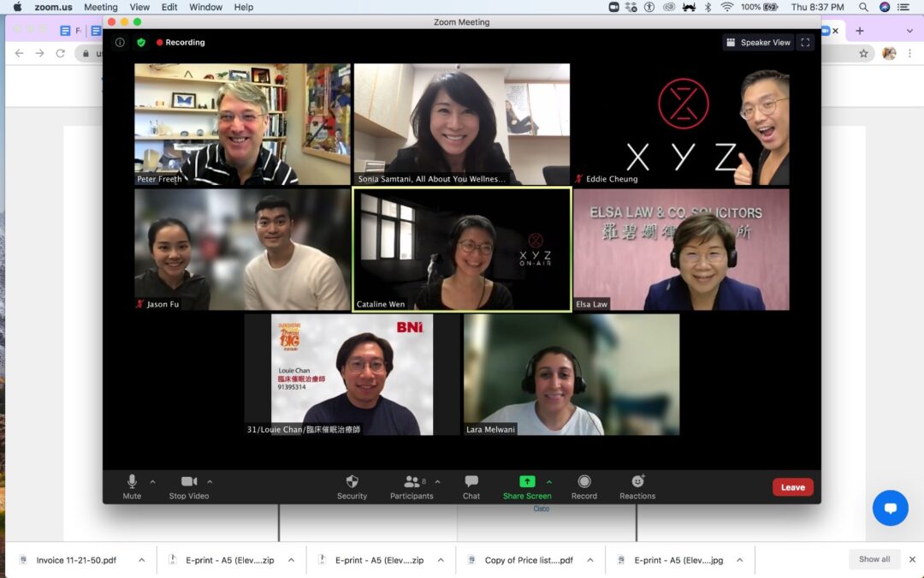The height and width of the screenshot is (578, 924).
Task: Expand Share Screen options arrow
Action: (x=549, y=481)
